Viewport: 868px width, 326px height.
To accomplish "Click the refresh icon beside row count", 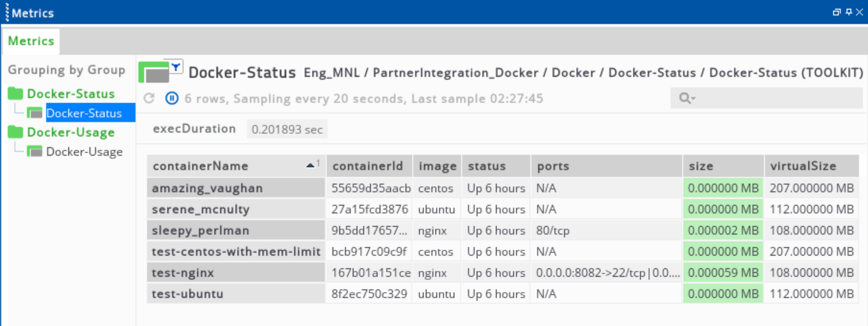I will 149,99.
